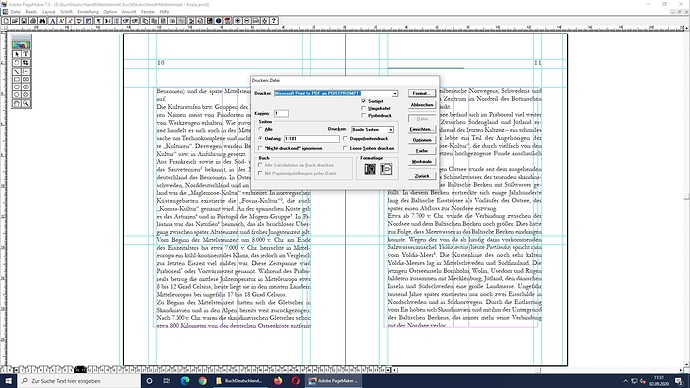This screenshot has height=388, width=690.
Task: Select the Constrained Line tool
Action: point(26,71)
